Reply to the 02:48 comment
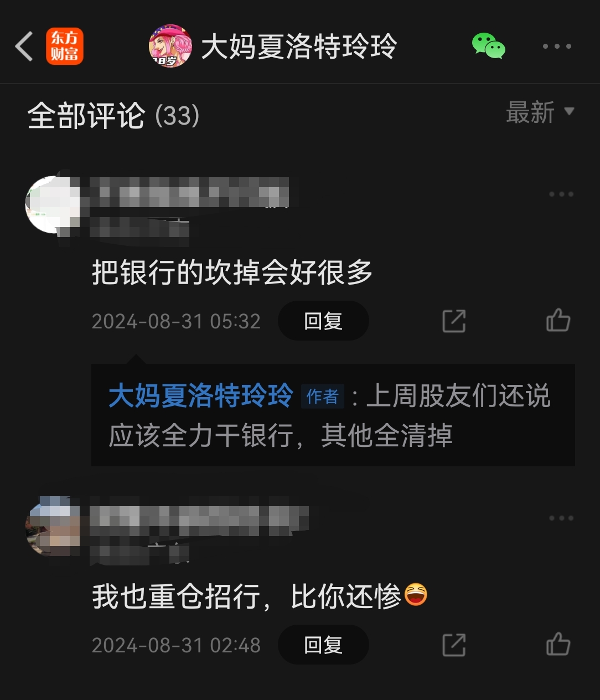This screenshot has height=700, width=600. coord(323,645)
